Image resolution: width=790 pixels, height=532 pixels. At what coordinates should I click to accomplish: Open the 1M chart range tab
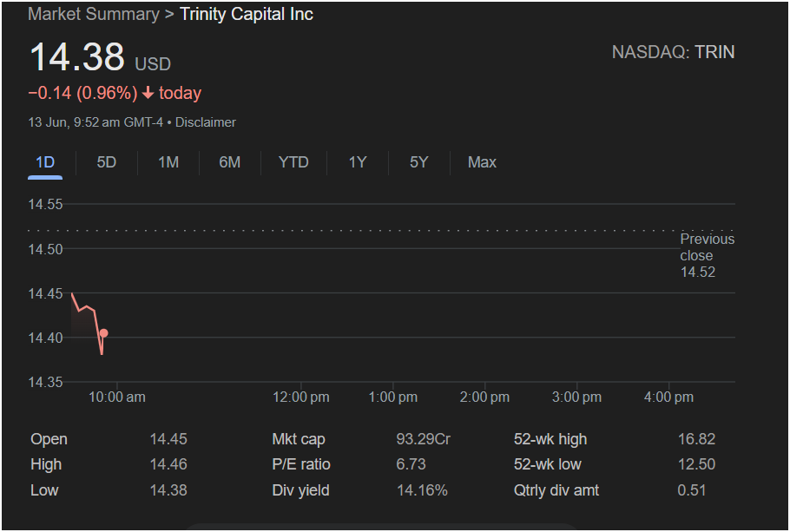click(168, 162)
